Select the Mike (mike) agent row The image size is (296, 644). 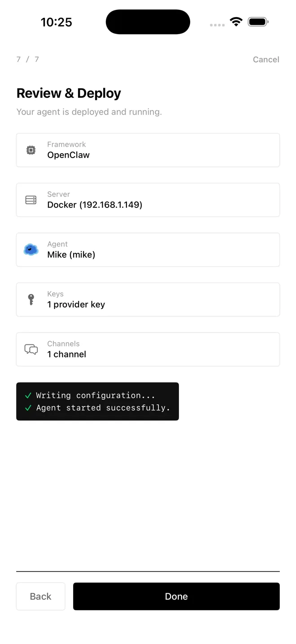148,250
